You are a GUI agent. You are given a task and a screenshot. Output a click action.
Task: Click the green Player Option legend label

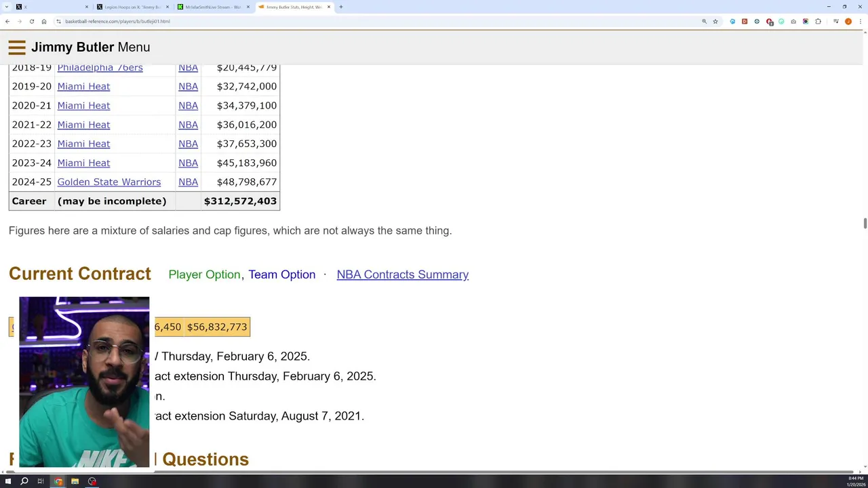tap(204, 274)
